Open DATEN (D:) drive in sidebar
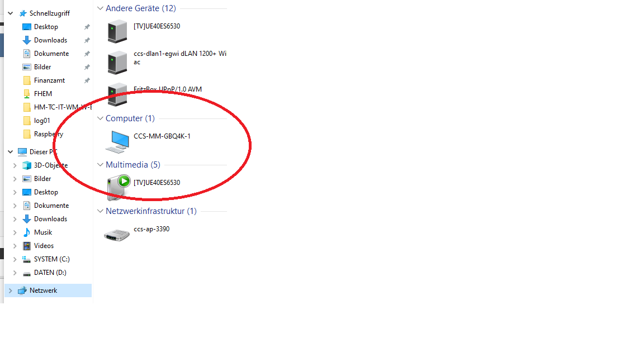644x362 pixels. [50, 273]
